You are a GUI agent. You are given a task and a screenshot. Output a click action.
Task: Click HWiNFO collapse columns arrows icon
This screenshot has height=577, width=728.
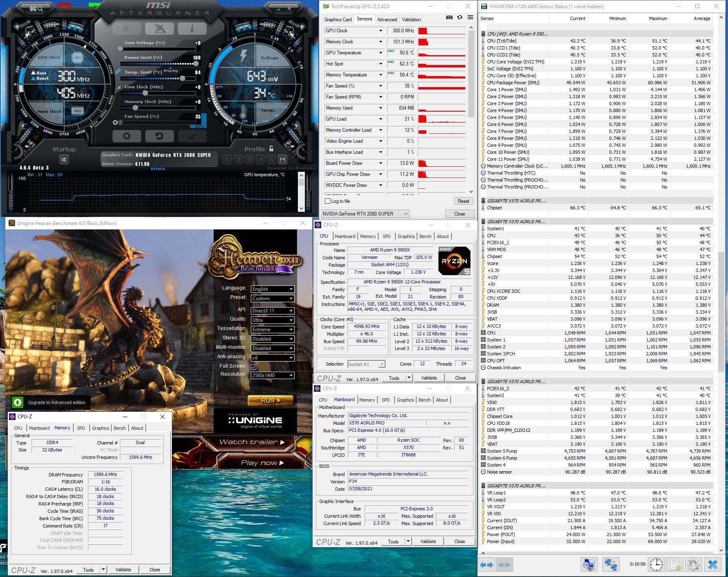pos(504,565)
